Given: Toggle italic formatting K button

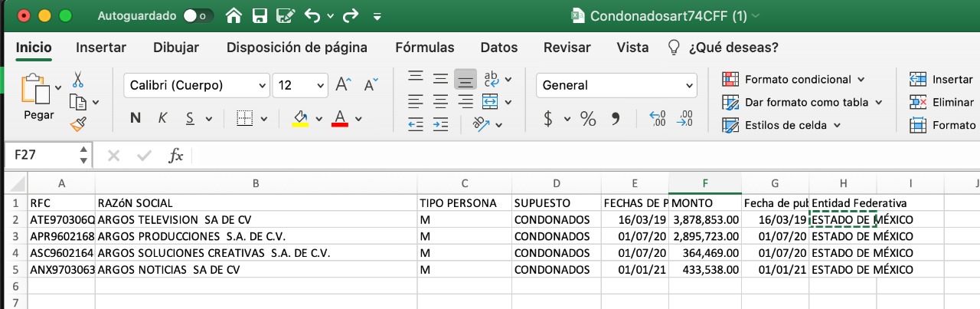Looking at the screenshot, I should click(162, 118).
